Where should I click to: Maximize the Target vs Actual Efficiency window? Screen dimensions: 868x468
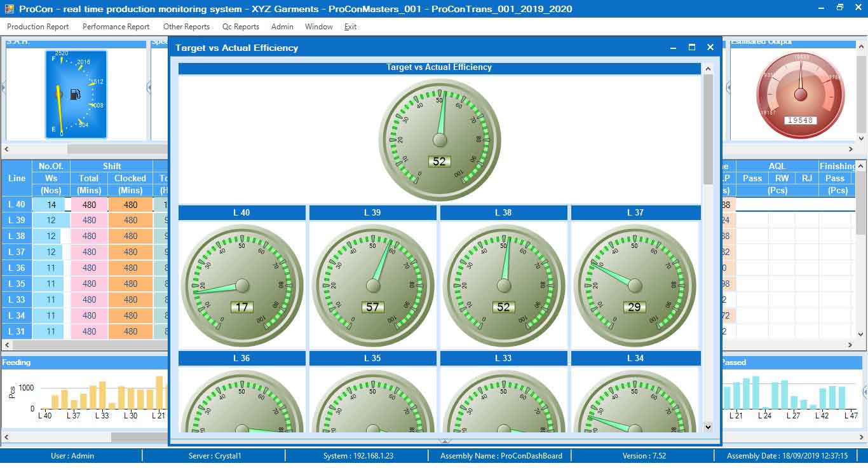[x=692, y=48]
